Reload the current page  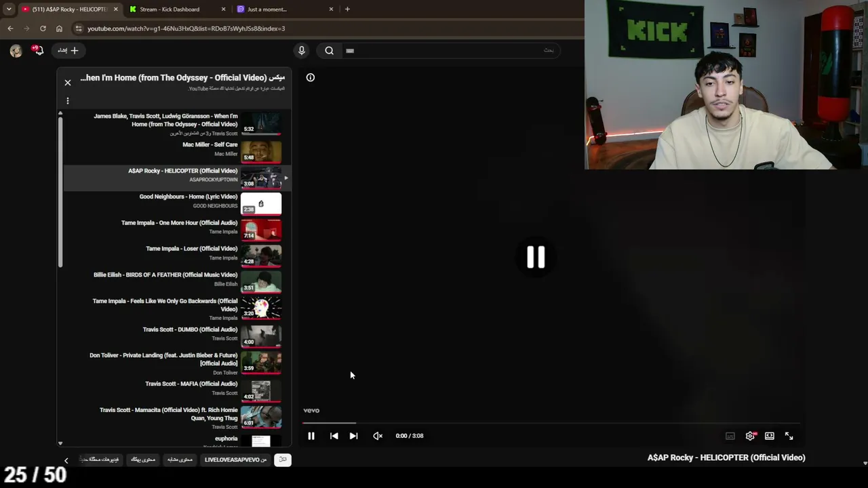(x=43, y=28)
